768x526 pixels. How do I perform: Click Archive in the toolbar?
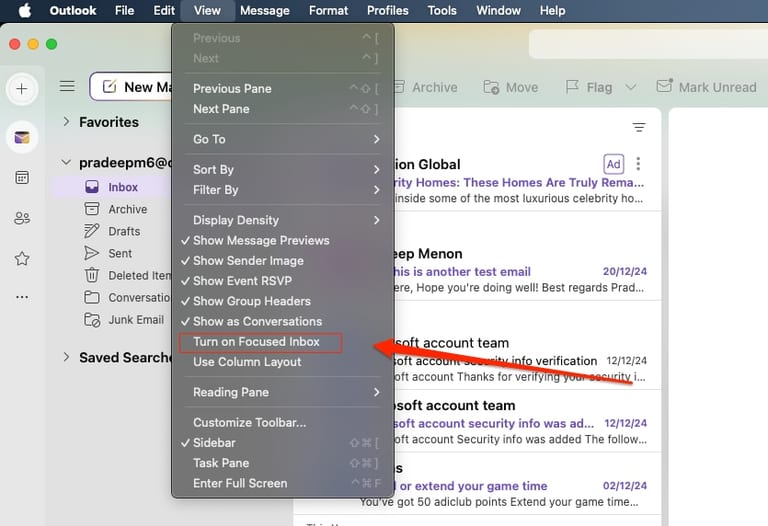(x=426, y=87)
